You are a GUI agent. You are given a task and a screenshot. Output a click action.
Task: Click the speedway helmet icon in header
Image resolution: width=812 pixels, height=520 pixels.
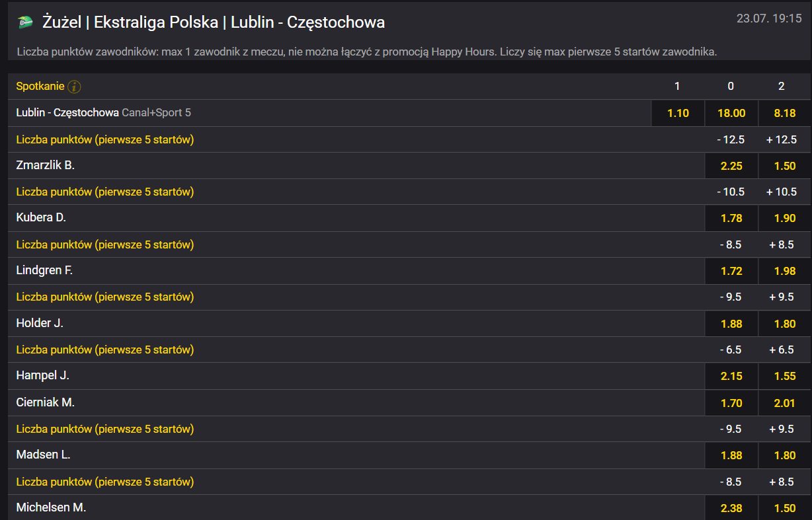(x=25, y=22)
